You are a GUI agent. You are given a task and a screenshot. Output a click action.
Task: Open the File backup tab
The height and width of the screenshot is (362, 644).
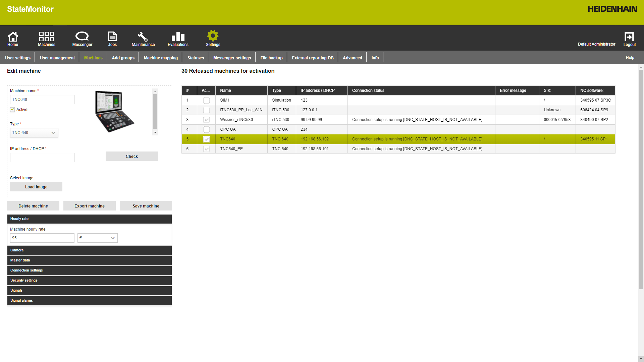tap(271, 58)
